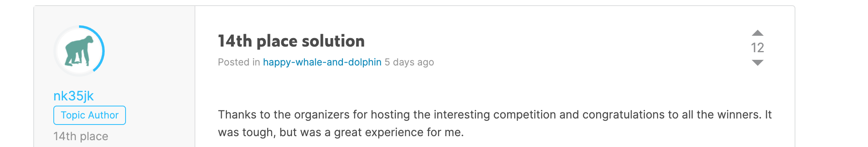
Task: Open the happy-whale-and-dolphin competition link
Action: click(322, 62)
